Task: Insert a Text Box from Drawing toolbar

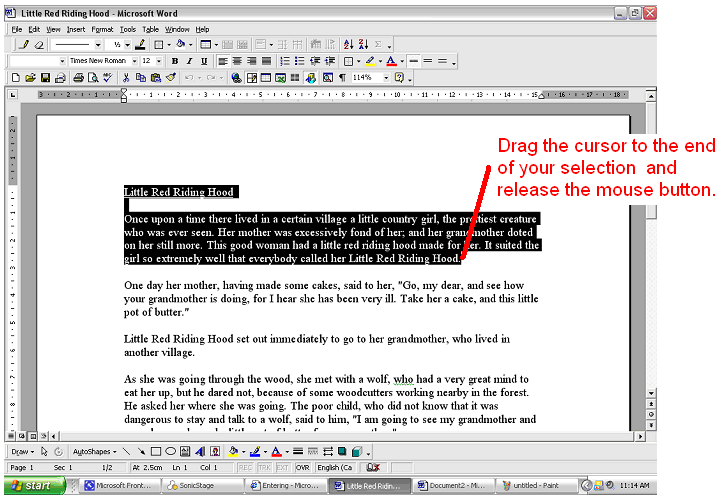Action: click(x=185, y=451)
